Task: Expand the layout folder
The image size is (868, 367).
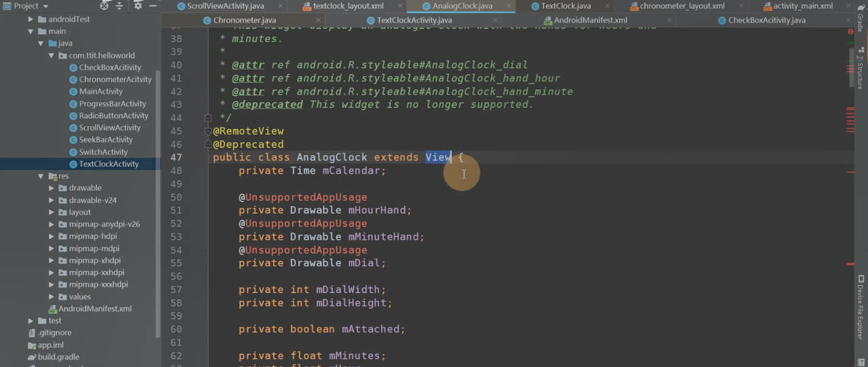Action: [52, 212]
